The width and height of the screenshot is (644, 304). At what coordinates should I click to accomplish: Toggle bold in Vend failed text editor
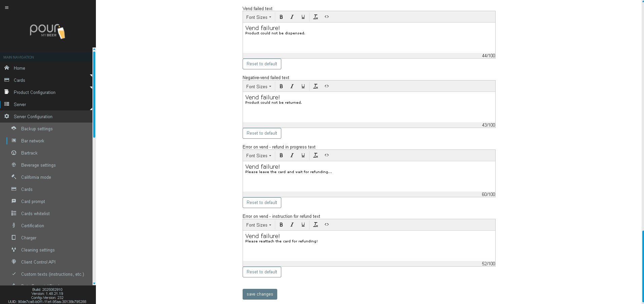(281, 17)
